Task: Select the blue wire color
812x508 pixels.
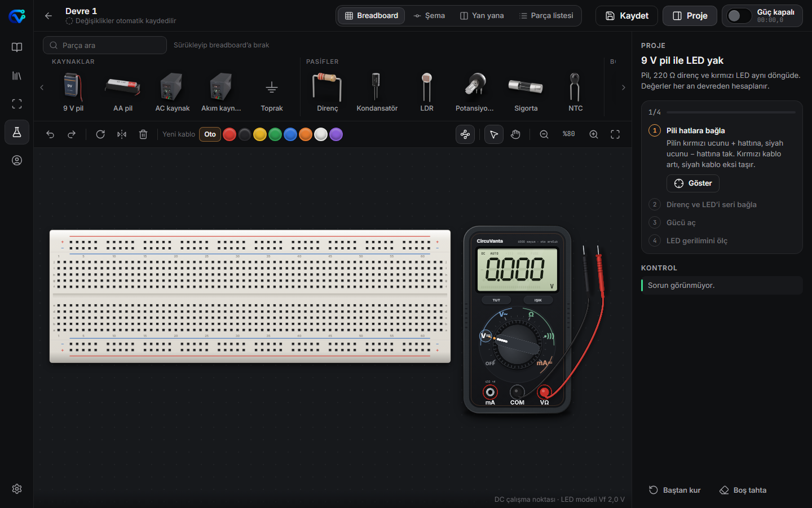Action: click(290, 134)
